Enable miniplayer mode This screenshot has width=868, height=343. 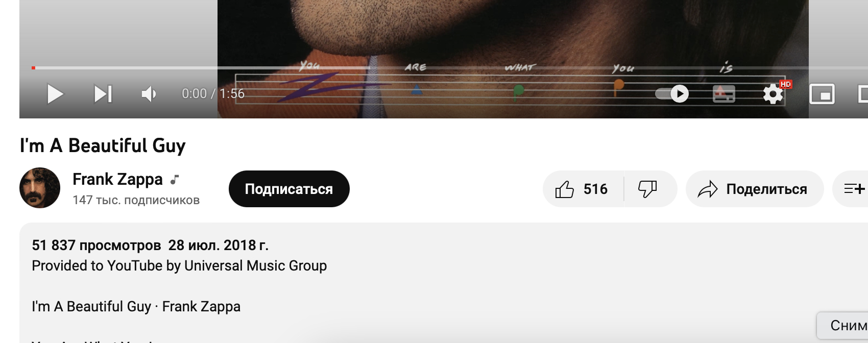click(822, 94)
